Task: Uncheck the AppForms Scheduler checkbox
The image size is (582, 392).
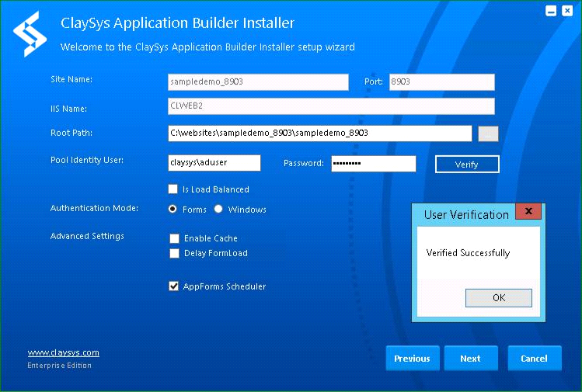Action: click(x=174, y=286)
